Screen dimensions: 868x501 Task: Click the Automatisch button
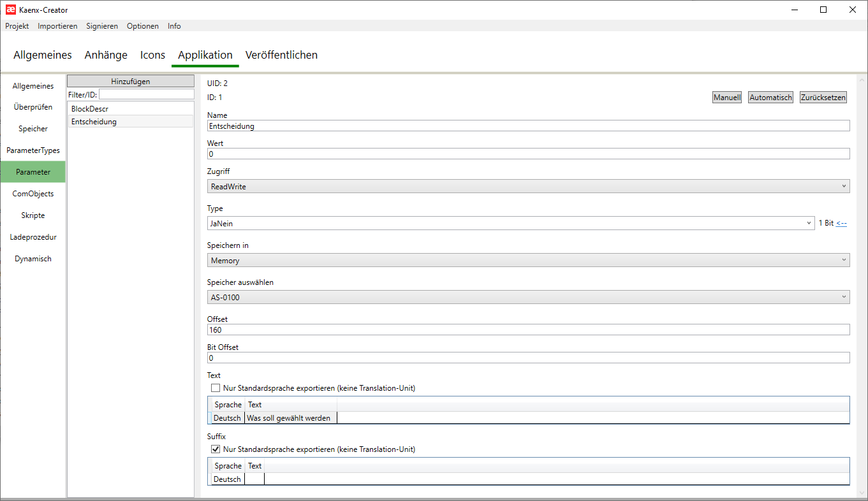click(x=770, y=98)
